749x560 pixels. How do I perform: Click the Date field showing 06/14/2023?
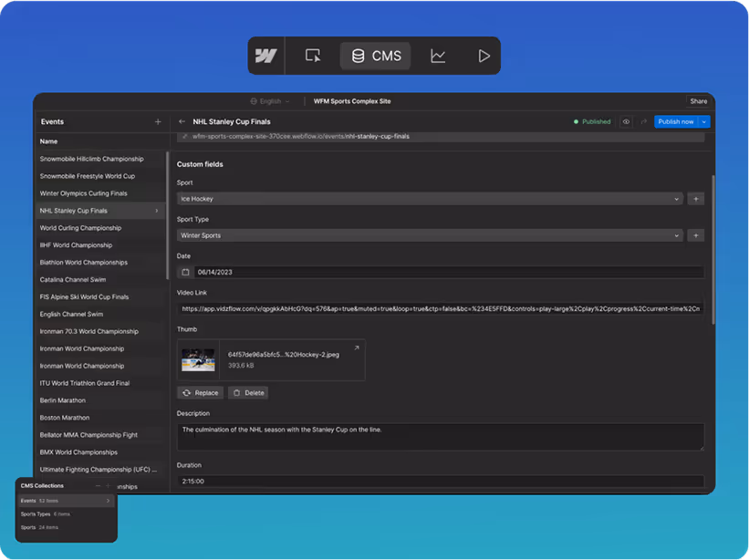pos(449,272)
